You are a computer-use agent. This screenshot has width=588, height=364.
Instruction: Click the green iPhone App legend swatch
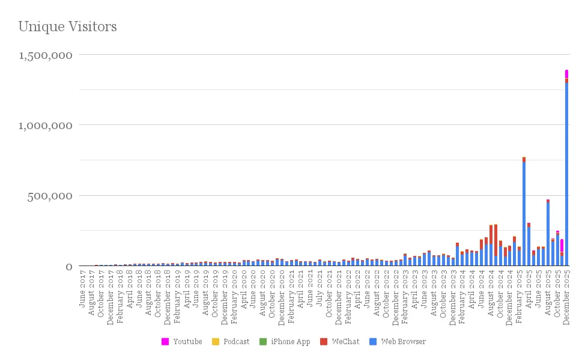tap(262, 342)
